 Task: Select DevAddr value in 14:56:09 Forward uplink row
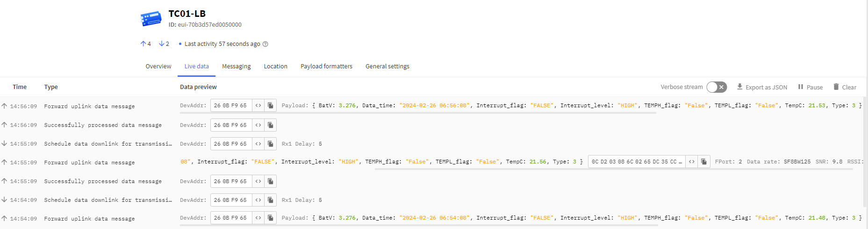[x=231, y=105]
